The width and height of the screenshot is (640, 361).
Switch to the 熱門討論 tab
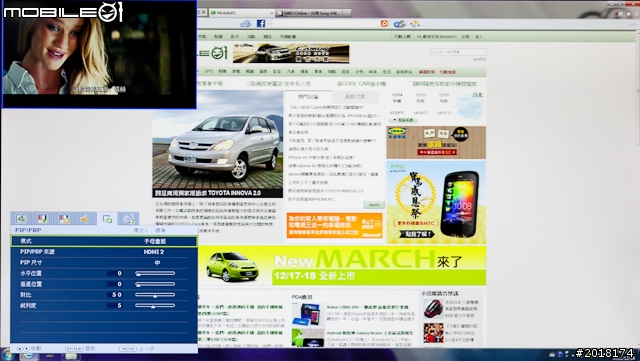[308, 97]
